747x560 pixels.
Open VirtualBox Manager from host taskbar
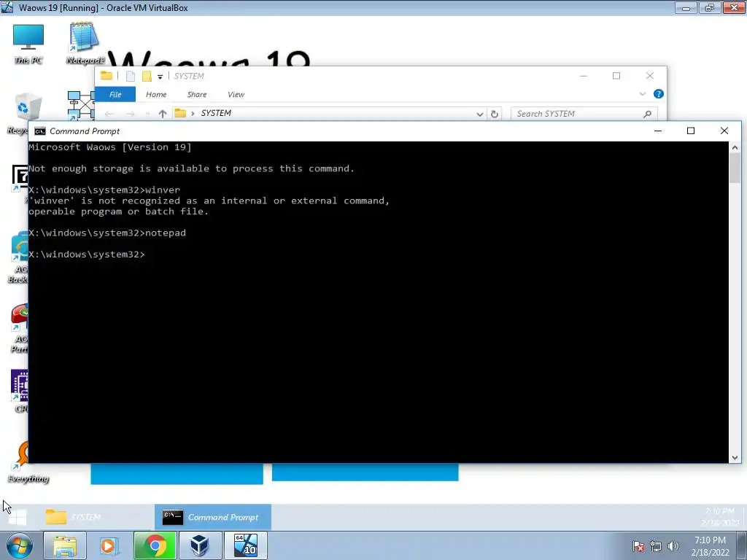coord(200,545)
